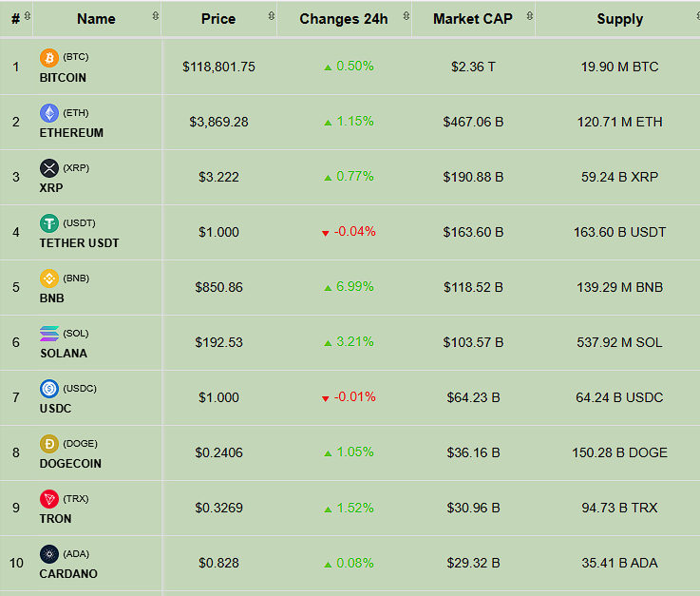Select XRP price $3.222
700x596 pixels.
218,178
